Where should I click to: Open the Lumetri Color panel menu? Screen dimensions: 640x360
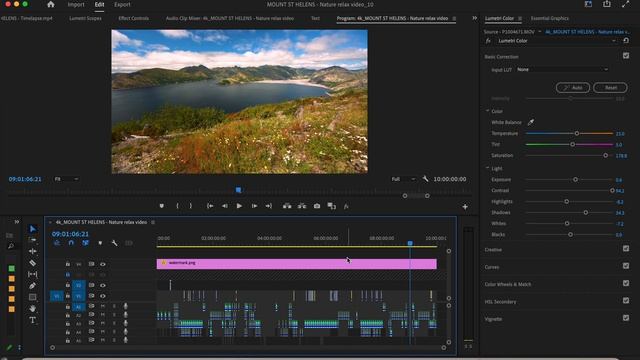520,18
